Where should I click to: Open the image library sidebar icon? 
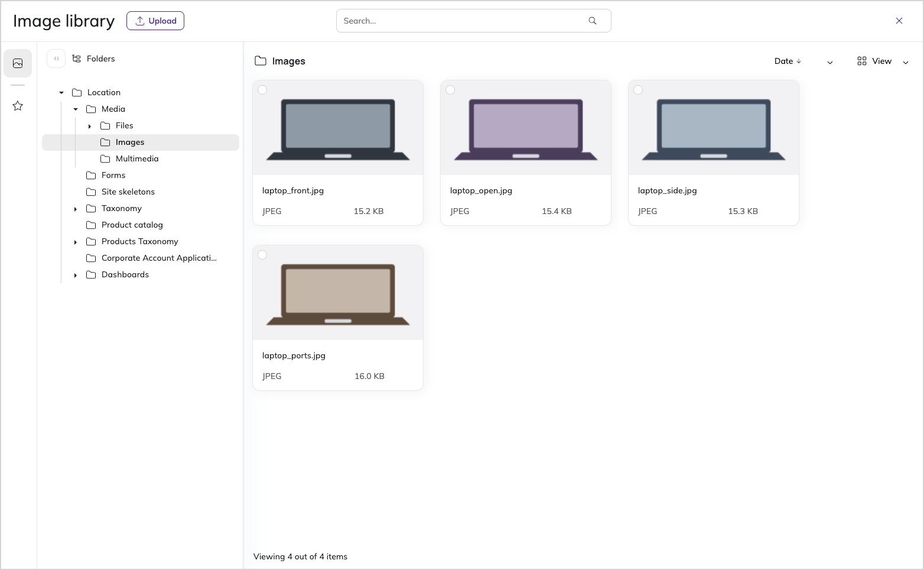point(18,63)
